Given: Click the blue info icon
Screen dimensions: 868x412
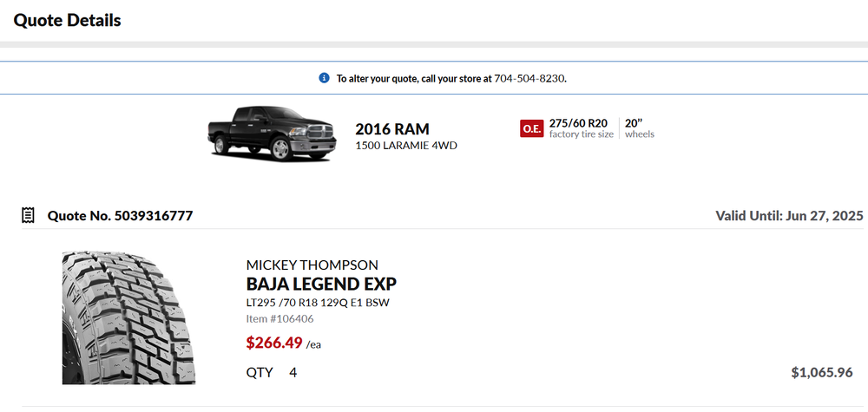Looking at the screenshot, I should 325,78.
